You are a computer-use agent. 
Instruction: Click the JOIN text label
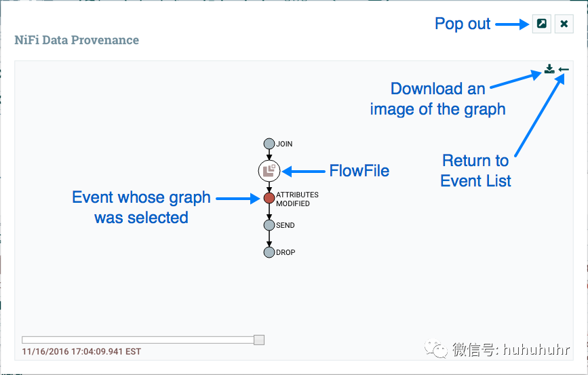tap(284, 144)
